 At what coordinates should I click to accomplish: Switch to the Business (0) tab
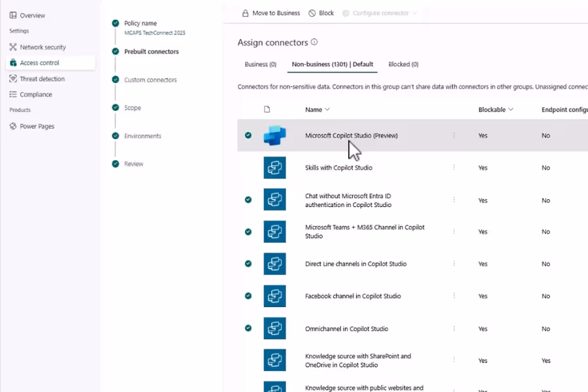pos(260,64)
